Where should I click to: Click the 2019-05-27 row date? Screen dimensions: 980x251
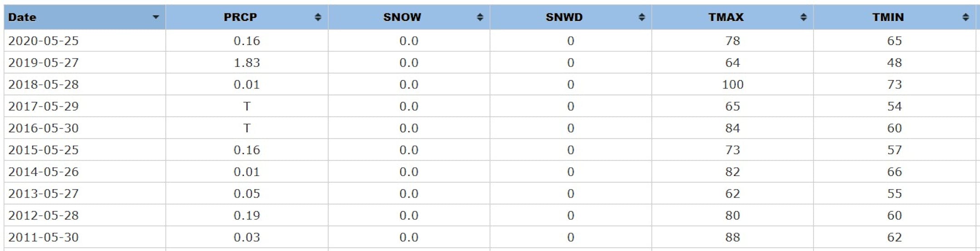pos(44,63)
